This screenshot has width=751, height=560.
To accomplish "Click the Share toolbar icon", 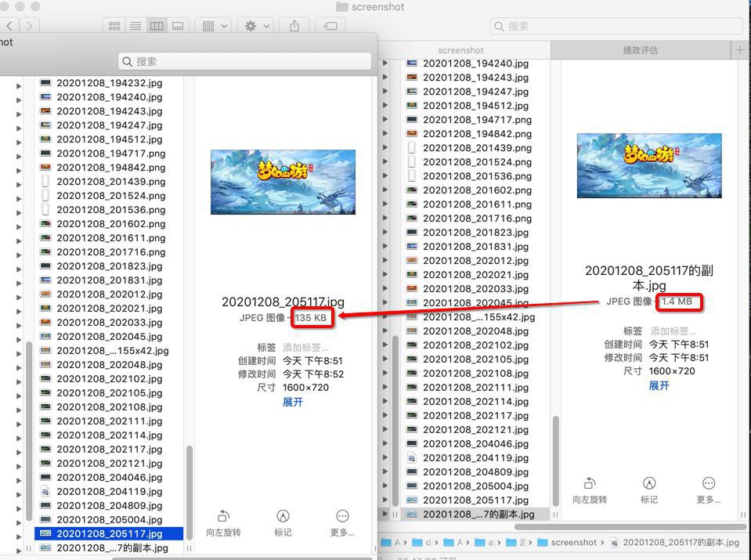I will point(294,26).
